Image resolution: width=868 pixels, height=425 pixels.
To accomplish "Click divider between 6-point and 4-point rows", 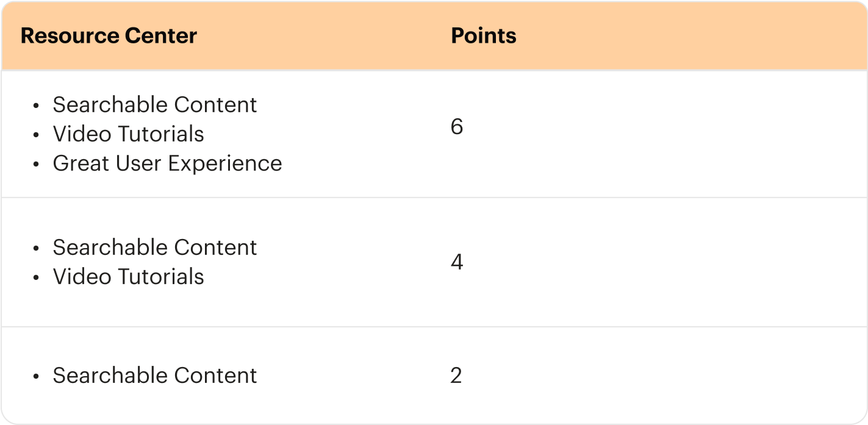I will pos(434,198).
